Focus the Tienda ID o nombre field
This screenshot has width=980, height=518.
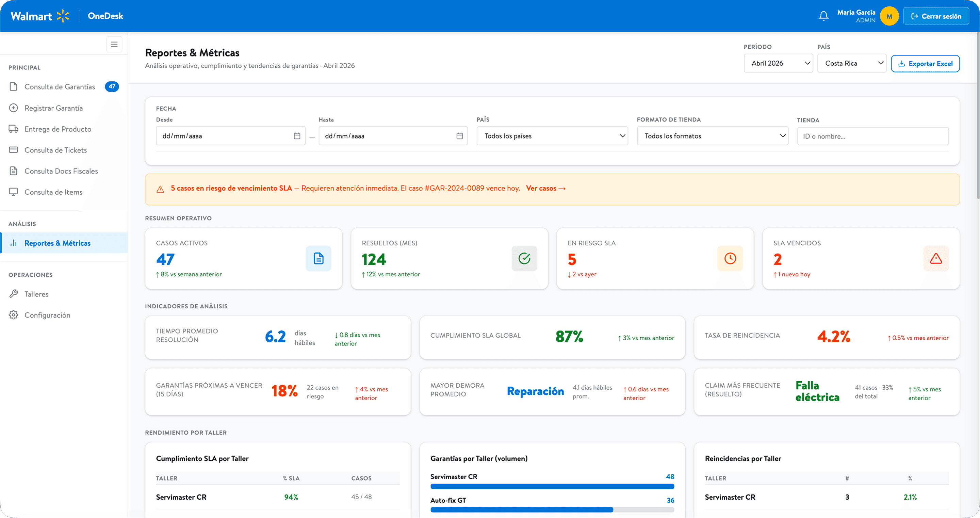873,136
